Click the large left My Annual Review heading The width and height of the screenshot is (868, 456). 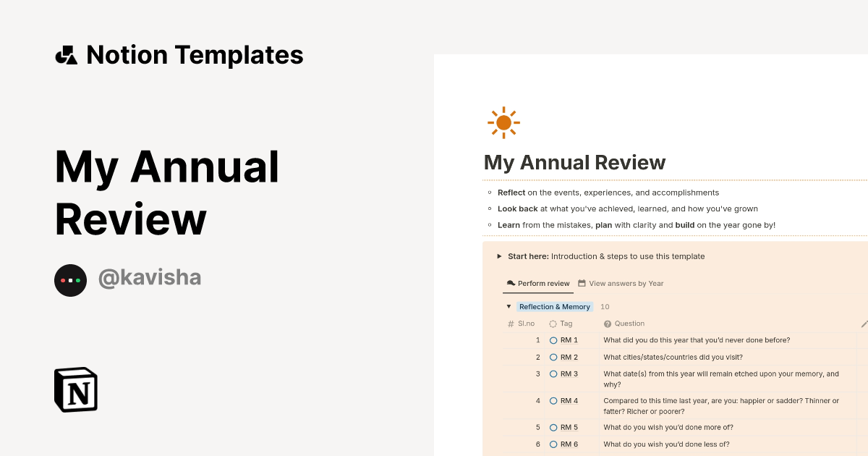[167, 193]
